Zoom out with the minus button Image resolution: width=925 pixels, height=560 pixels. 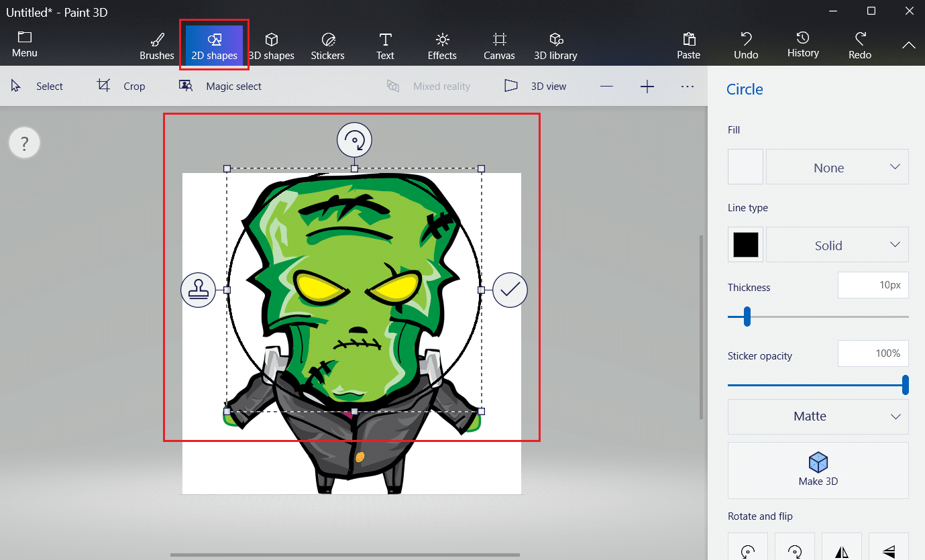point(606,87)
